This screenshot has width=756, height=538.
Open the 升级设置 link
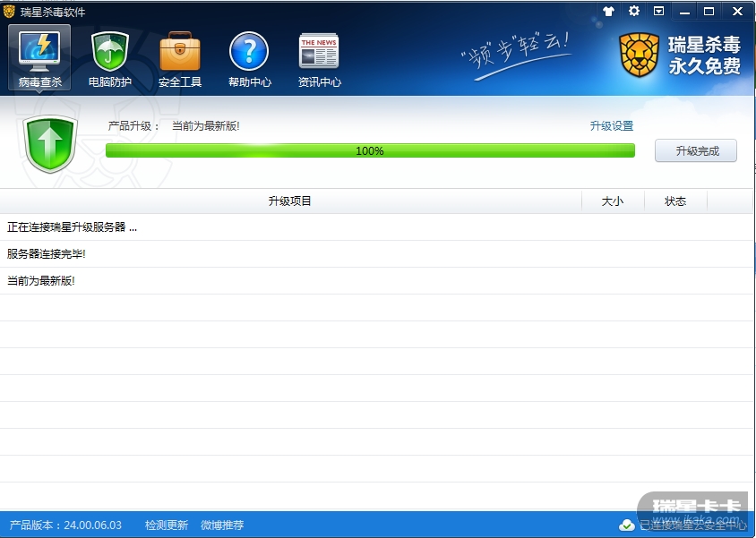[x=612, y=126]
